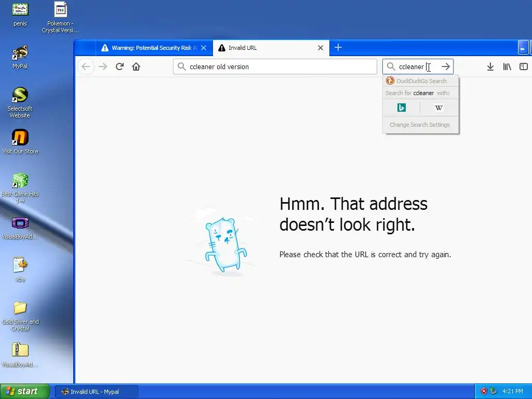This screenshot has width=532, height=399.
Task: Select the Pokemon - Crystal Version desktop file
Action: (60, 17)
